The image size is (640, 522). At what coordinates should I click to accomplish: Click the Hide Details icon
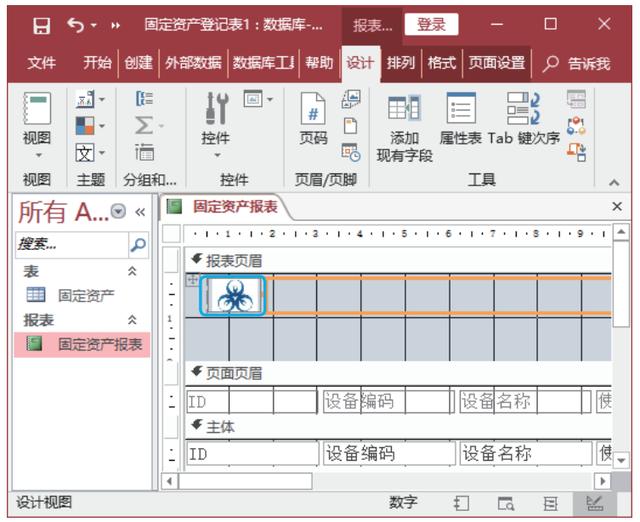click(144, 153)
